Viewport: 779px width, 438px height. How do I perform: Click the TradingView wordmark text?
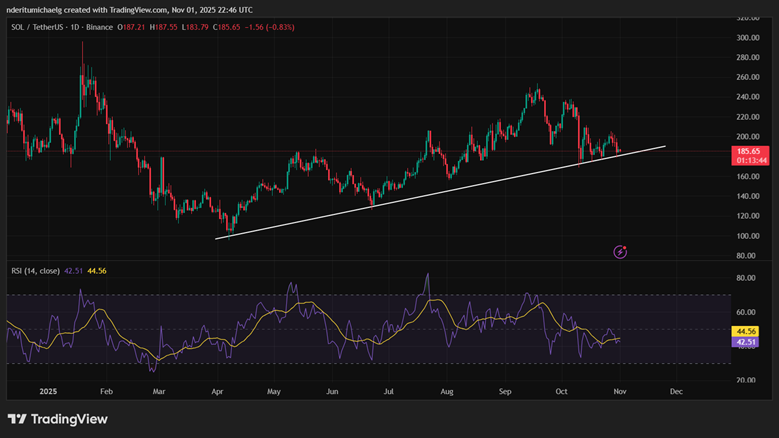pos(69,419)
